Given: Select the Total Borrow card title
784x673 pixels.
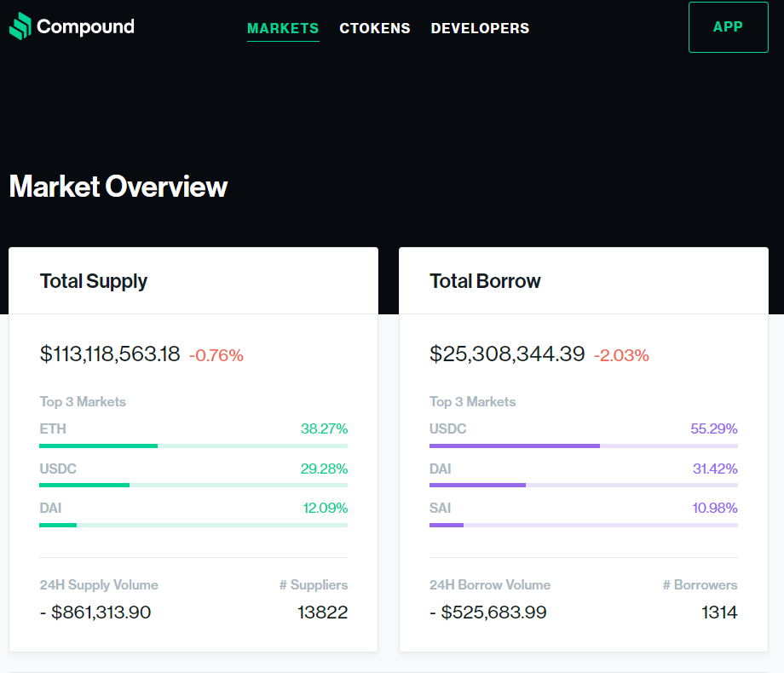Looking at the screenshot, I should pyautogui.click(x=485, y=281).
